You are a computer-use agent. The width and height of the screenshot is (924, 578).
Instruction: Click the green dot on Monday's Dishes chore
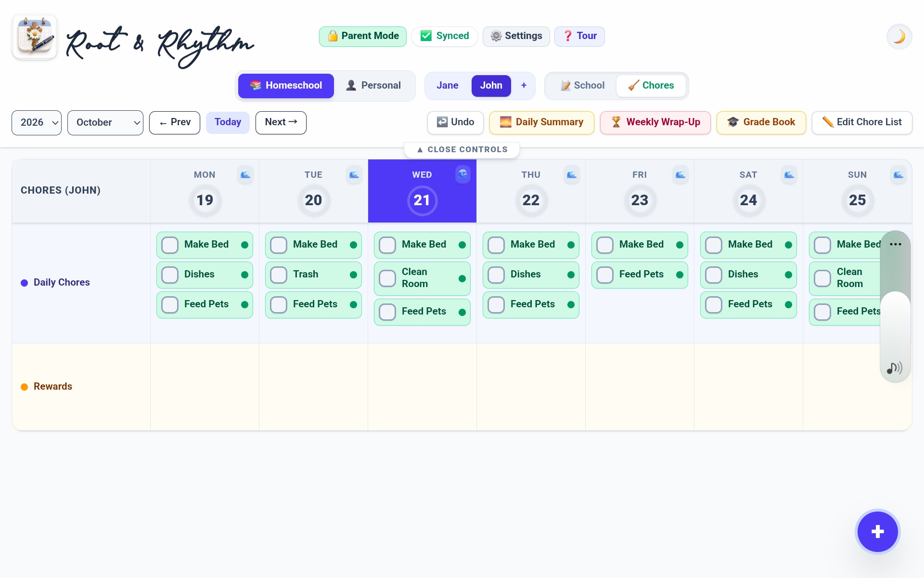pos(244,275)
